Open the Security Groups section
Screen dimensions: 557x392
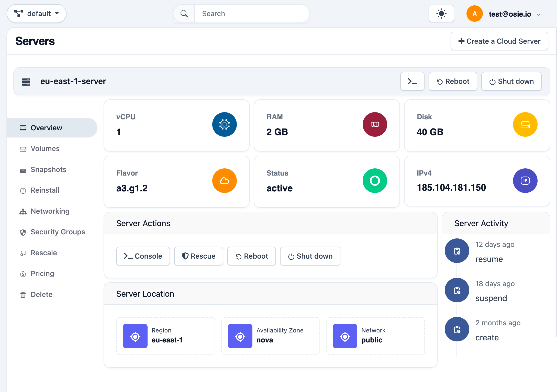point(58,232)
